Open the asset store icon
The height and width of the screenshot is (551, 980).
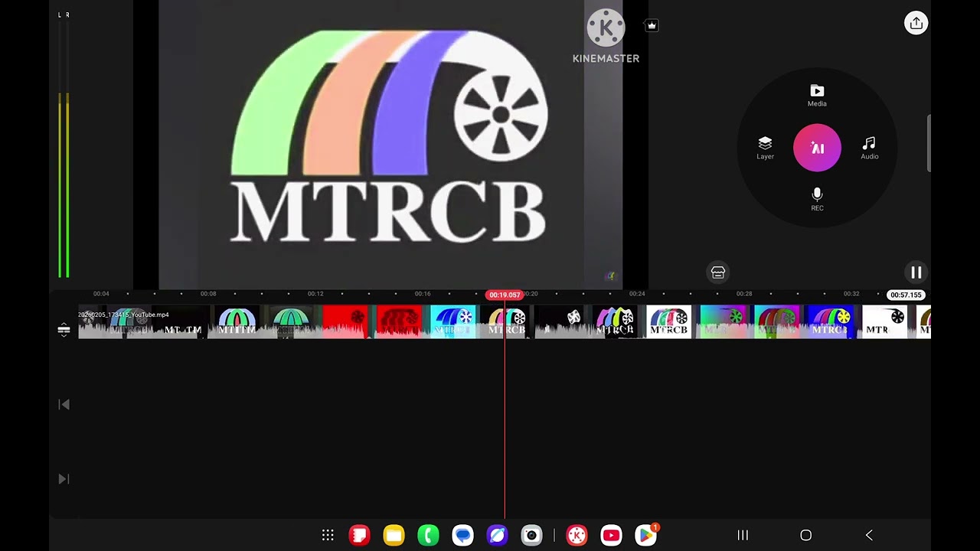pos(718,272)
